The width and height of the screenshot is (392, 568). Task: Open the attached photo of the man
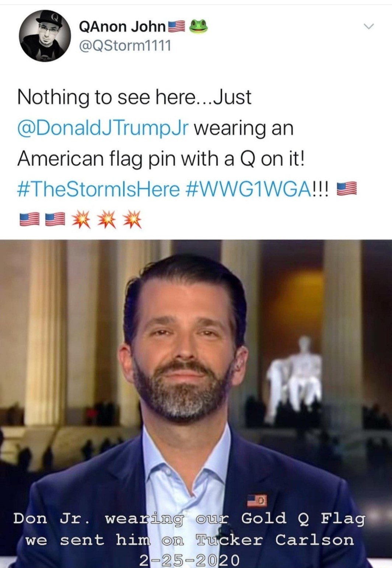pos(196,404)
